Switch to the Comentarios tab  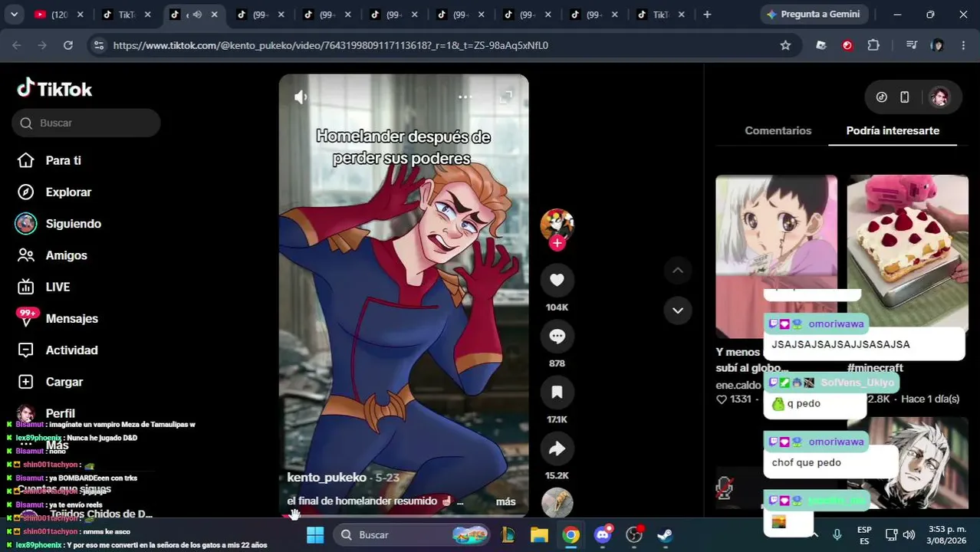[x=778, y=130]
